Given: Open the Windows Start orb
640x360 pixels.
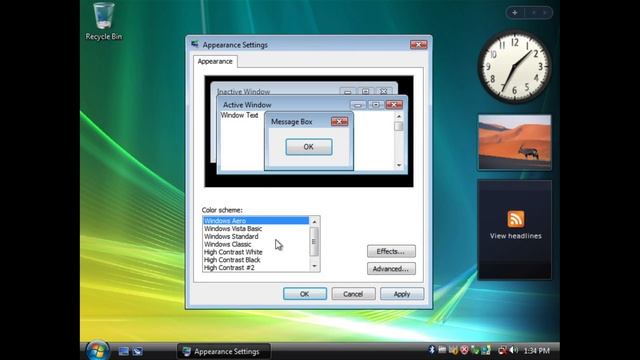Looking at the screenshot, I should 97,351.
